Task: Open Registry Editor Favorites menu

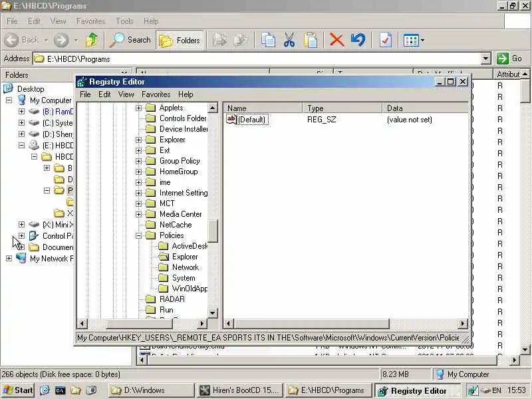Action: (x=156, y=94)
